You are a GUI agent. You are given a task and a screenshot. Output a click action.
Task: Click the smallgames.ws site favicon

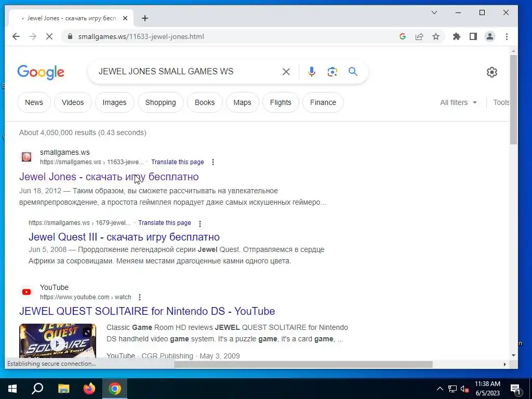(x=26, y=157)
